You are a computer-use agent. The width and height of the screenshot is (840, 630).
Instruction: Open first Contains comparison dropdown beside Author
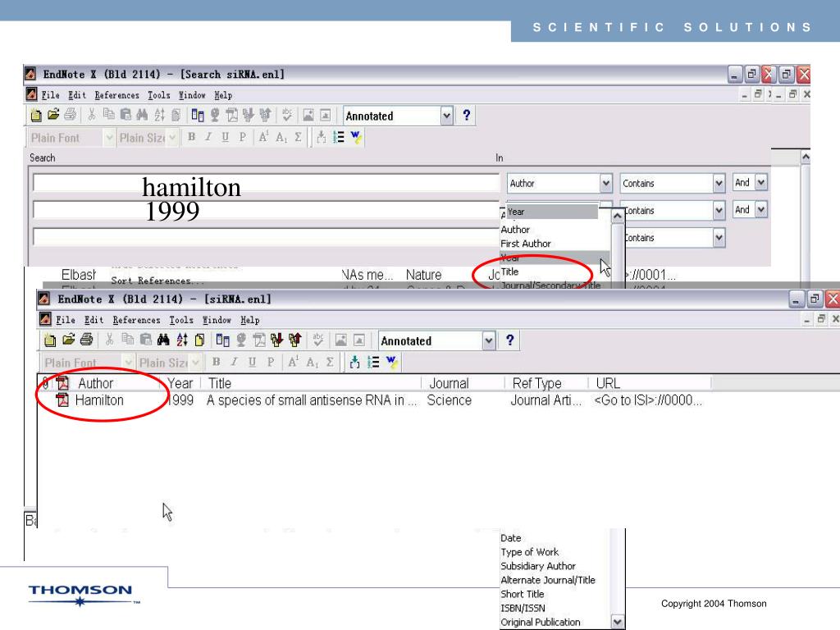(x=719, y=183)
